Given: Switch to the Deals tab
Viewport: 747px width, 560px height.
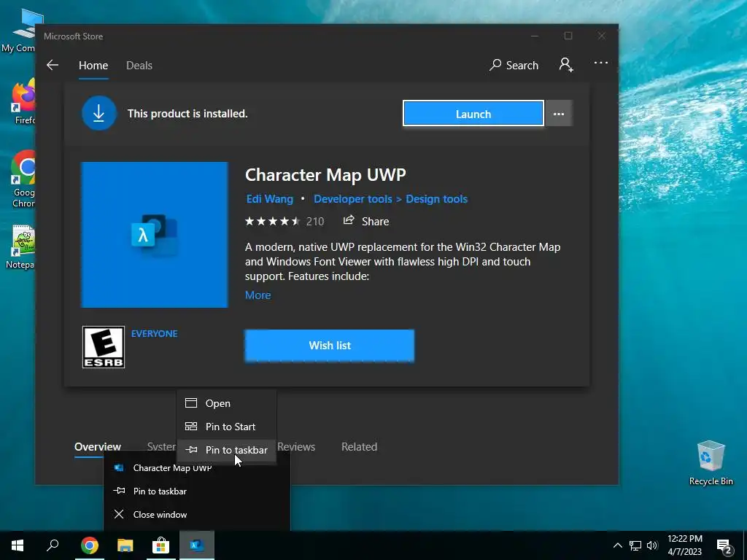Looking at the screenshot, I should coord(139,65).
